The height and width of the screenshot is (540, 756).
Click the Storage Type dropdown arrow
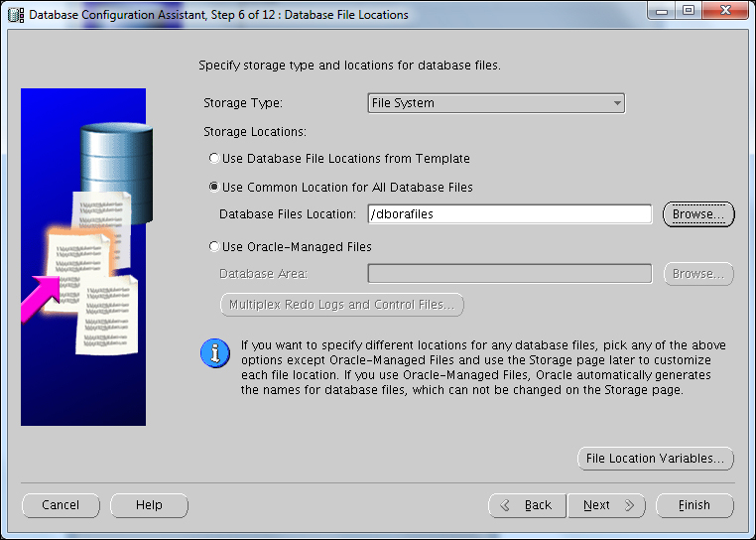tap(617, 103)
